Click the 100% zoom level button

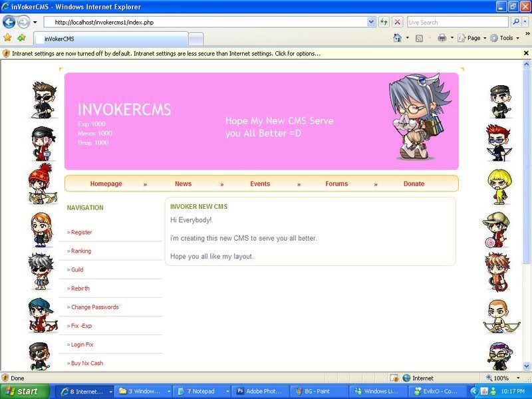(x=497, y=378)
